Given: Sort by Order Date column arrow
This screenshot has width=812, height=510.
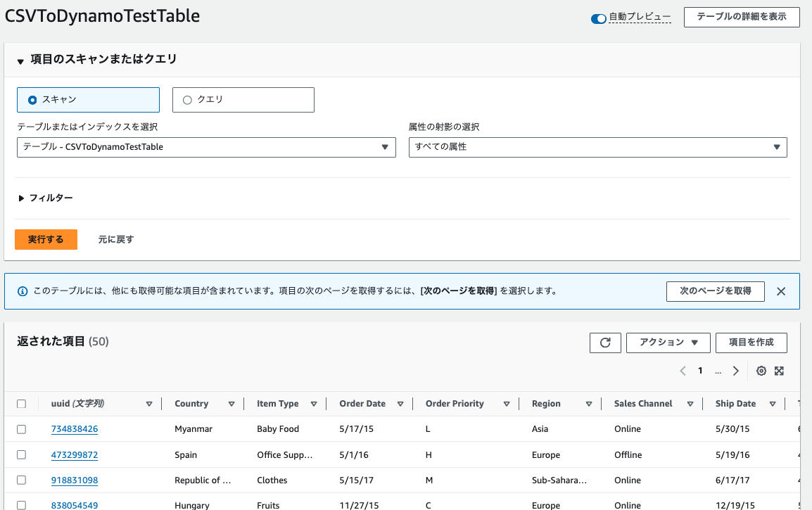Looking at the screenshot, I should click(x=400, y=404).
